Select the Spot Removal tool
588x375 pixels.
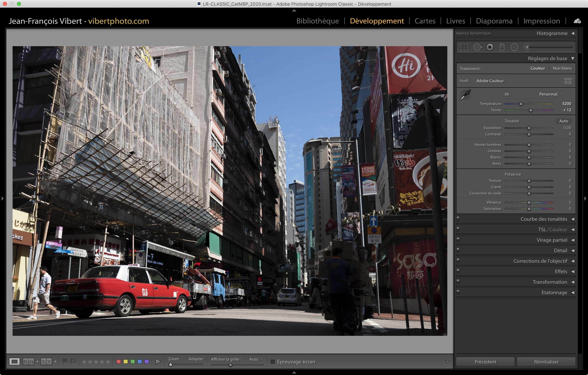[x=477, y=47]
